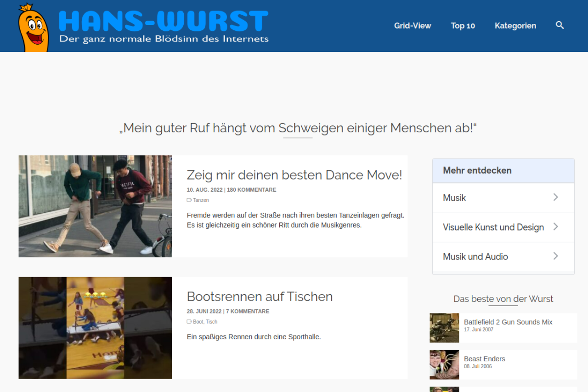Image resolution: width=588 pixels, height=392 pixels.
Task: Click the Bootsrennen sports hall thumbnail
Action: pos(95,328)
